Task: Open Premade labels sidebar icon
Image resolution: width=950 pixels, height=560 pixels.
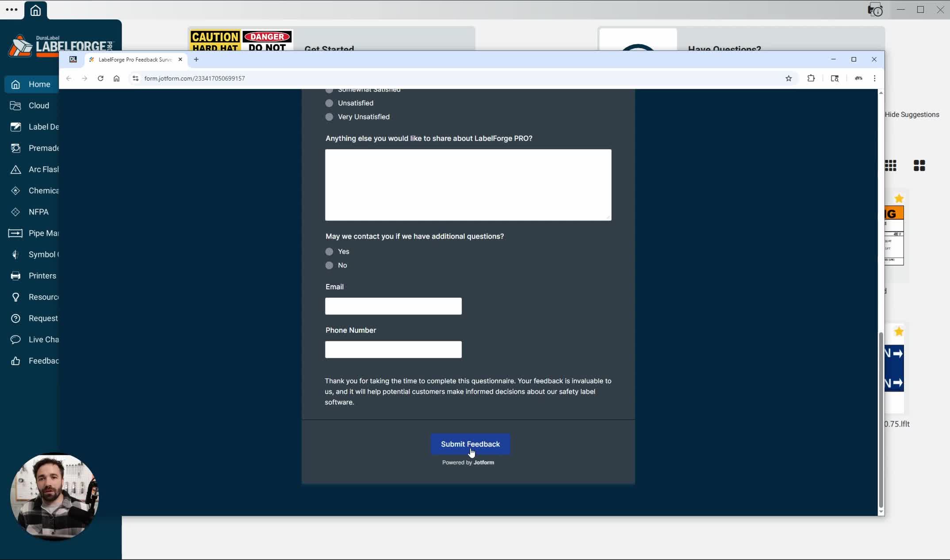Action: 15,148
